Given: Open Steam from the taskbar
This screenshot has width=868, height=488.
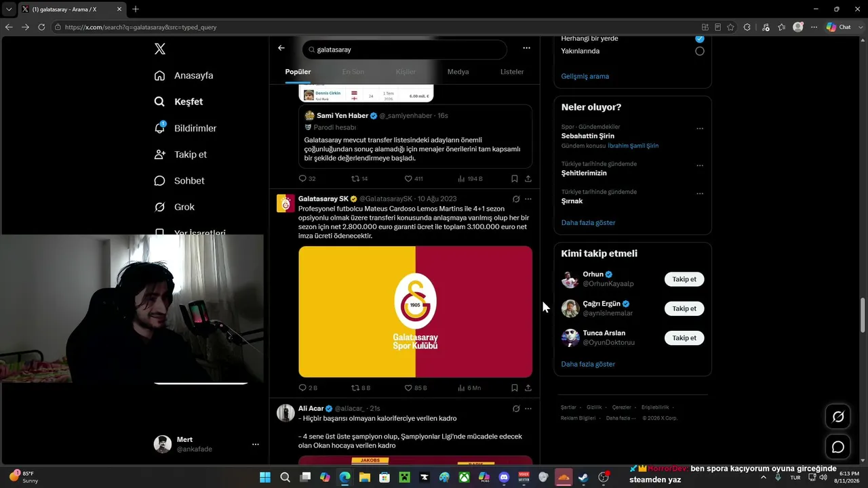Looking at the screenshot, I should pos(584,477).
